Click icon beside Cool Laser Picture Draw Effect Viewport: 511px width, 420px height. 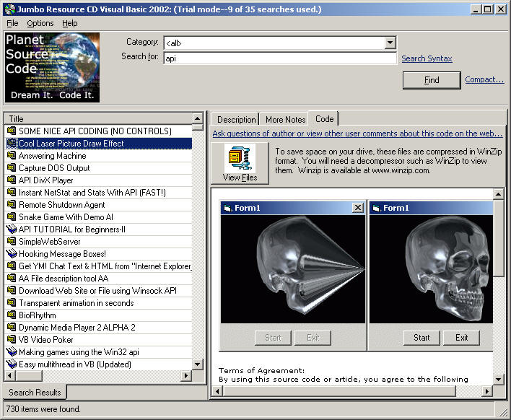pos(11,143)
